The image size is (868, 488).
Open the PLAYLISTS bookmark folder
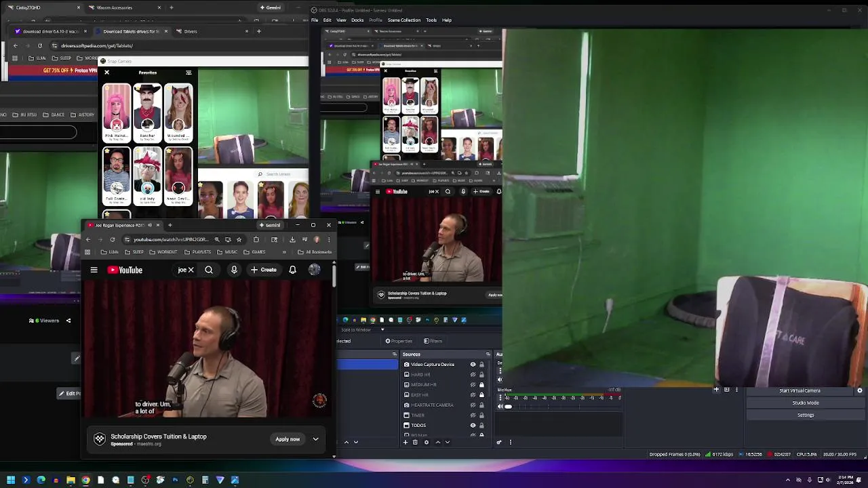pyautogui.click(x=198, y=252)
